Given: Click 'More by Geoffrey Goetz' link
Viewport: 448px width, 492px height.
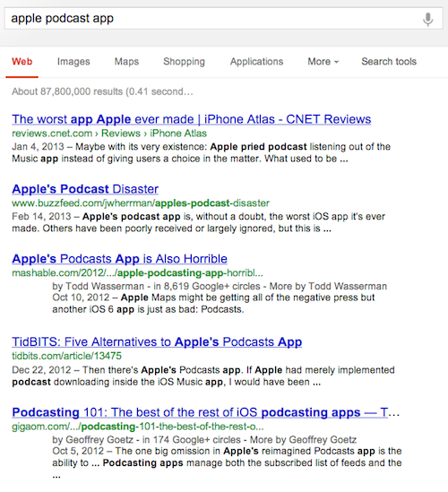Looking at the screenshot, I should pyautogui.click(x=303, y=440).
